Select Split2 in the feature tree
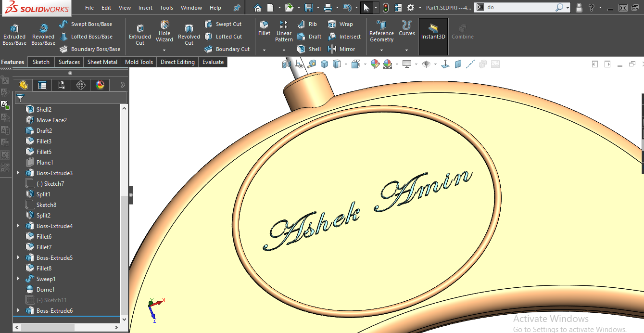Screen dimensions: 644x333 tap(38, 215)
